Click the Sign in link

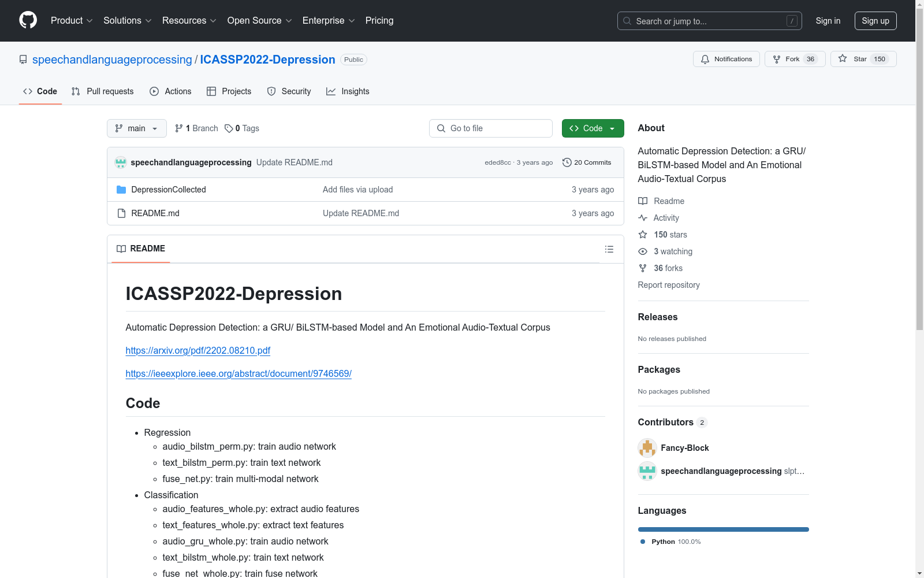828,21
